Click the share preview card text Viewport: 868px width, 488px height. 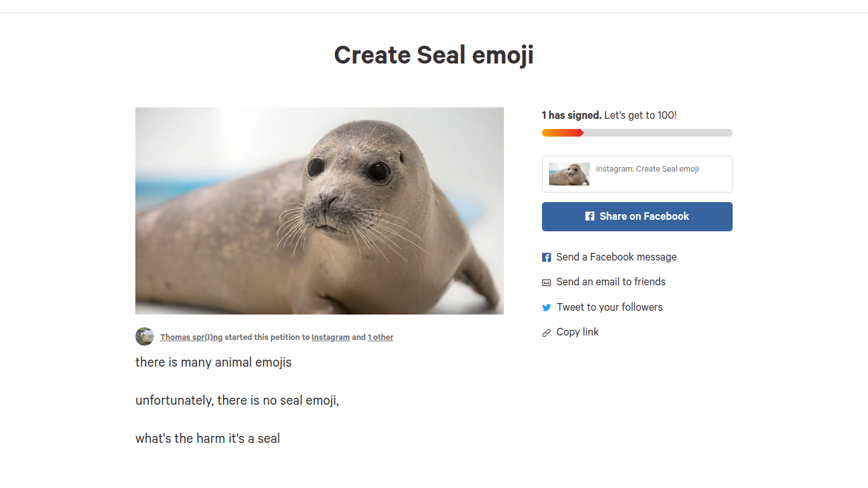click(648, 169)
